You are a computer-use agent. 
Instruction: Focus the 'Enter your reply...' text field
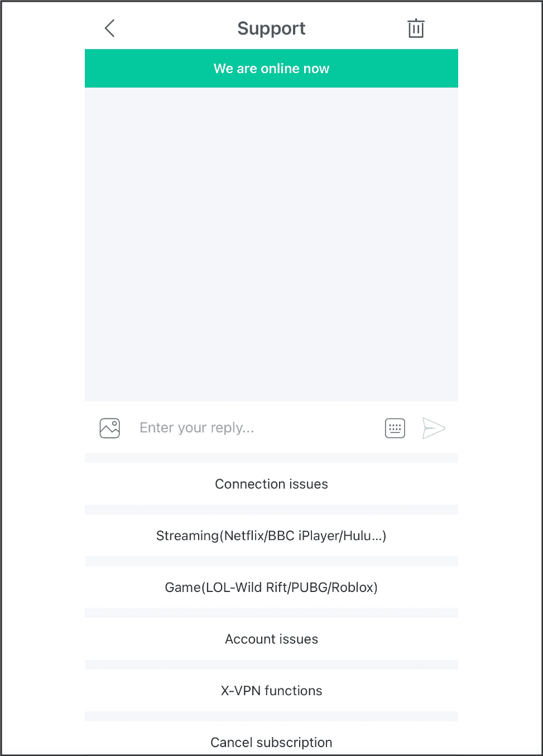pos(254,428)
